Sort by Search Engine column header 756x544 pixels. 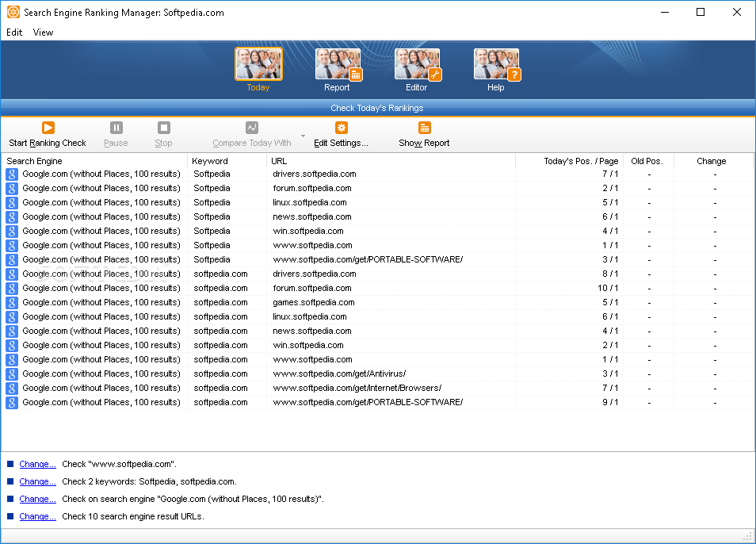[x=94, y=161]
